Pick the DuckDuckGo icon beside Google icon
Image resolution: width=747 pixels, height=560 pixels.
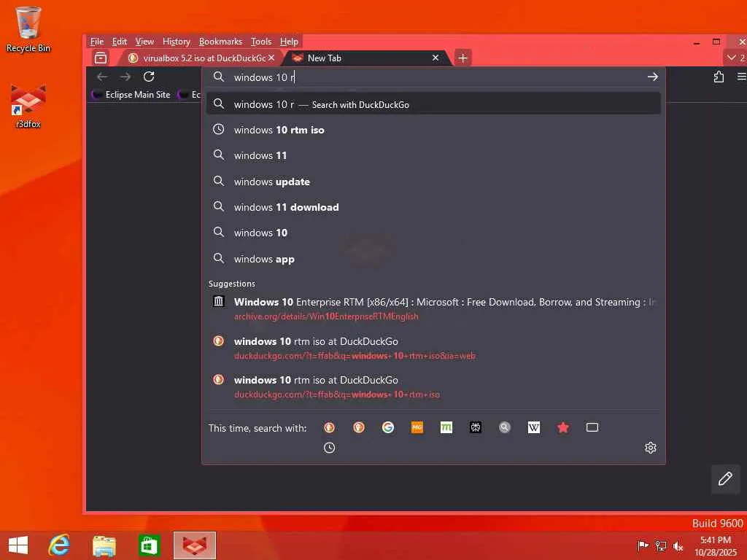pyautogui.click(x=359, y=427)
